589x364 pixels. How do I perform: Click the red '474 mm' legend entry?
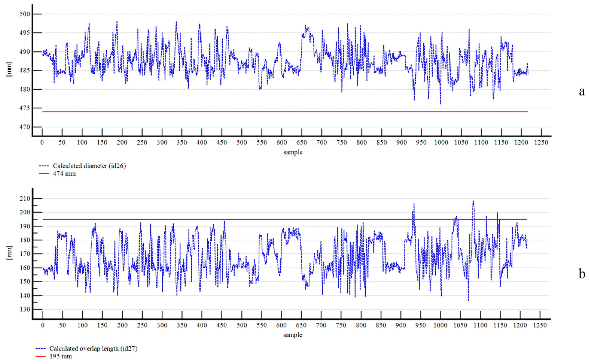[64, 173]
